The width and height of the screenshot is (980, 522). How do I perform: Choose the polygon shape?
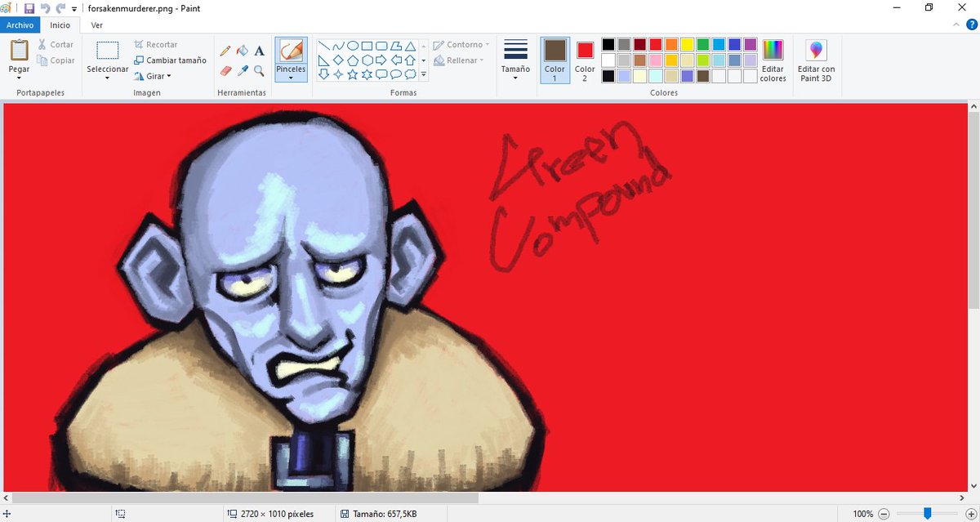[396, 46]
